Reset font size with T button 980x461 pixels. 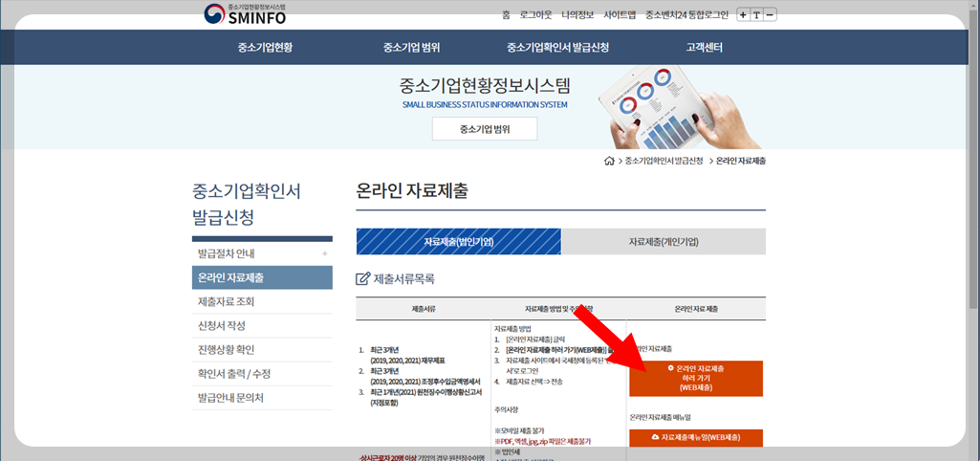click(x=756, y=15)
